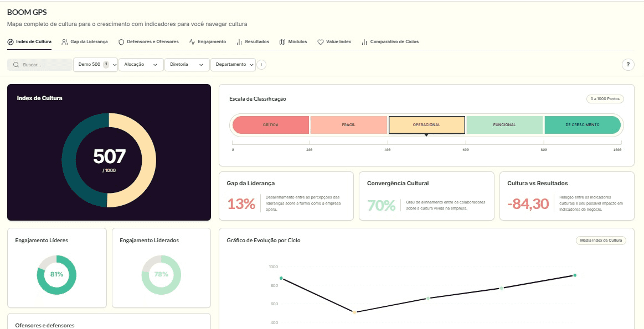Switch to the Módulos tab

[x=293, y=42]
